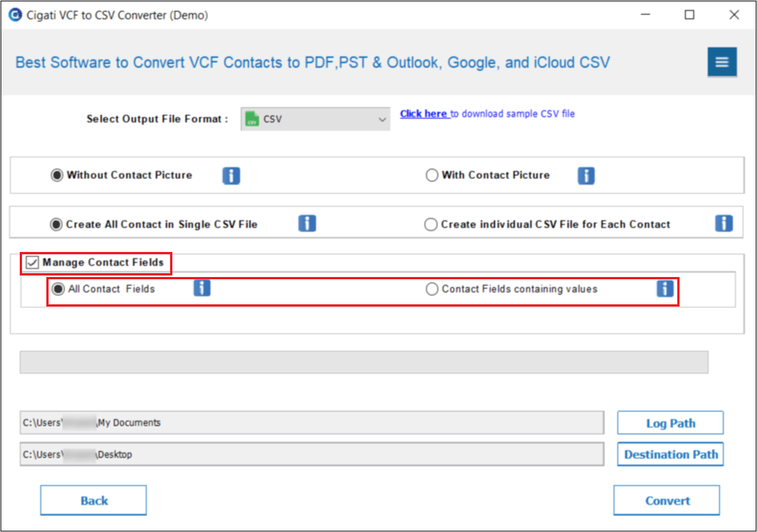
Task: Show info for Contact Fields containing values
Action: coord(665,288)
